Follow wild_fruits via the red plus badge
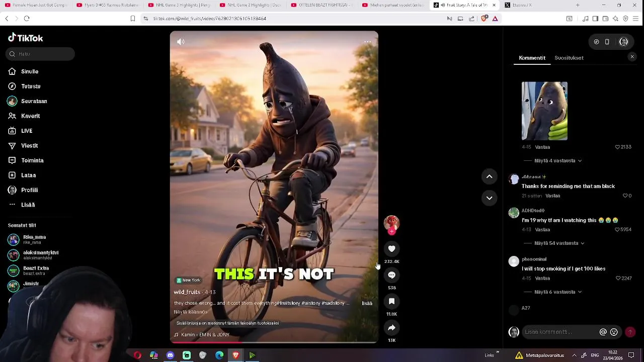The image size is (644, 362). [x=391, y=232]
